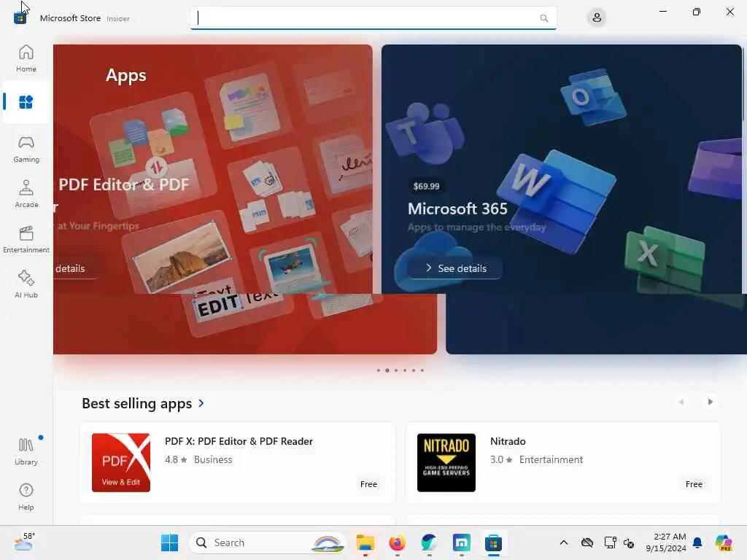Click Free price on PDF X card
This screenshot has width=747, height=560.
368,484
